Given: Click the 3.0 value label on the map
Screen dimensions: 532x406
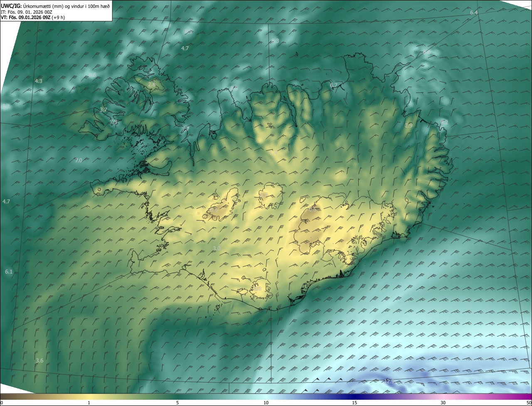Looking at the screenshot, I should pos(217,248).
